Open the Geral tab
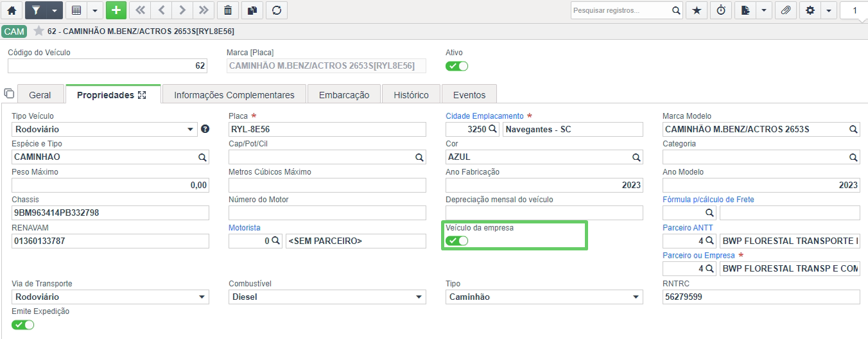The height and width of the screenshot is (339, 868). click(x=40, y=95)
